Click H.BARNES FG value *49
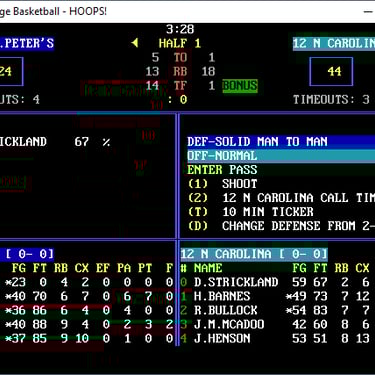Viewport: 375px width, 375px height. [296, 296]
